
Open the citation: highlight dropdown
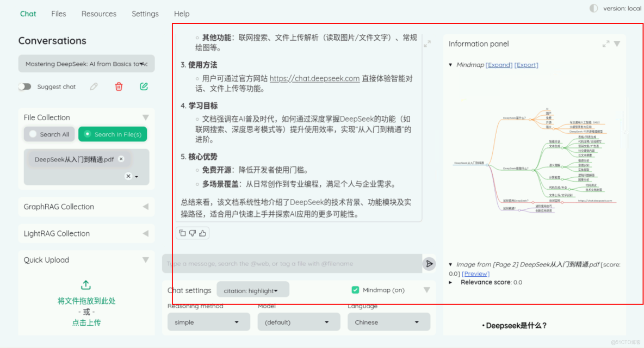253,289
